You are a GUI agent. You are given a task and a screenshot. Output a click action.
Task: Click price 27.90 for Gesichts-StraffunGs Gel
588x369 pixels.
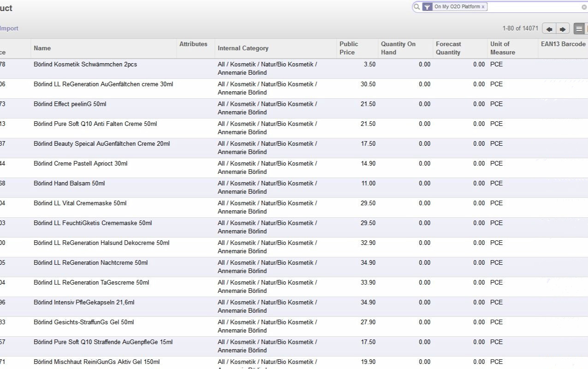(x=368, y=322)
